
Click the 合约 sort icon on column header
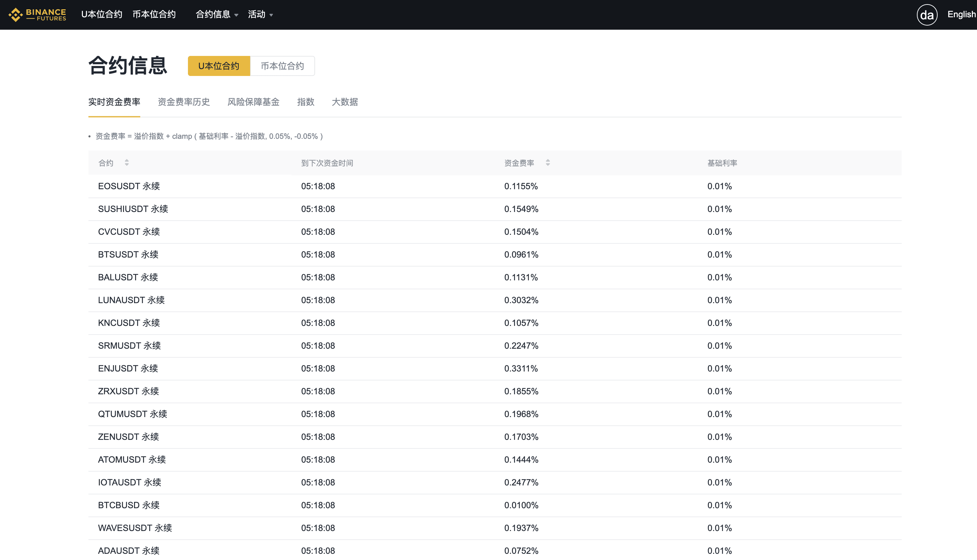point(127,163)
